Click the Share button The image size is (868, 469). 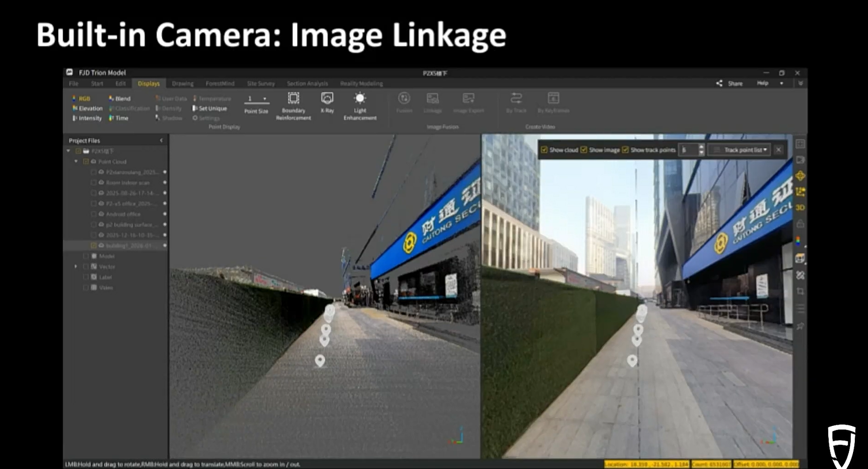click(729, 83)
